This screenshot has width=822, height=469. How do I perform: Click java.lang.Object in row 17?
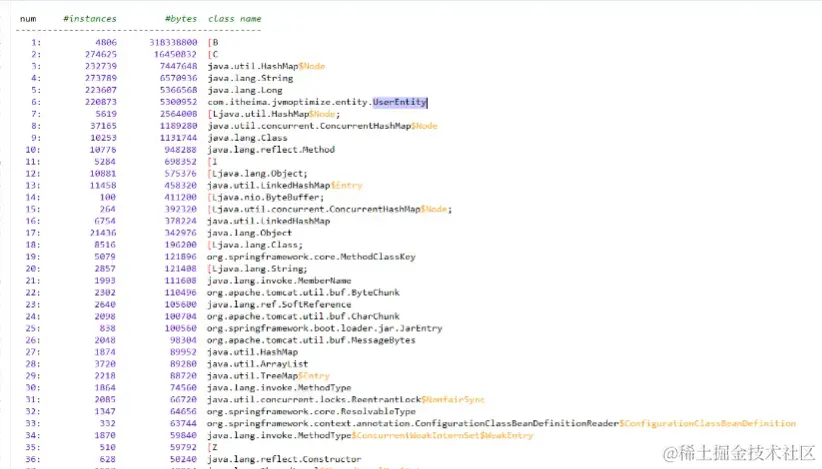[250, 233]
